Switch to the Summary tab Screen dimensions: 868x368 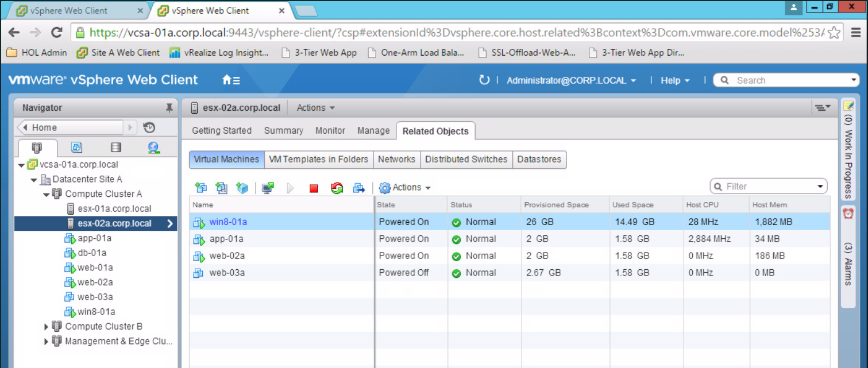284,130
